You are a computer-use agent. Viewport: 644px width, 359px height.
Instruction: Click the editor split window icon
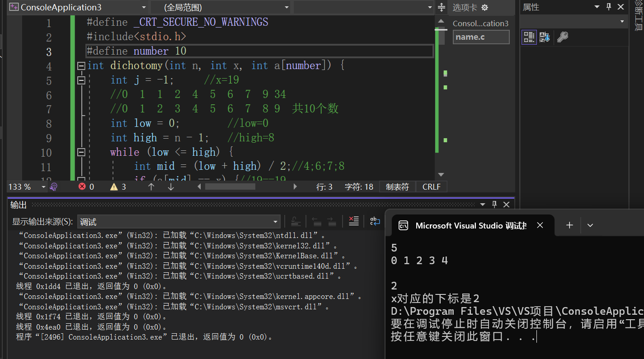click(442, 7)
